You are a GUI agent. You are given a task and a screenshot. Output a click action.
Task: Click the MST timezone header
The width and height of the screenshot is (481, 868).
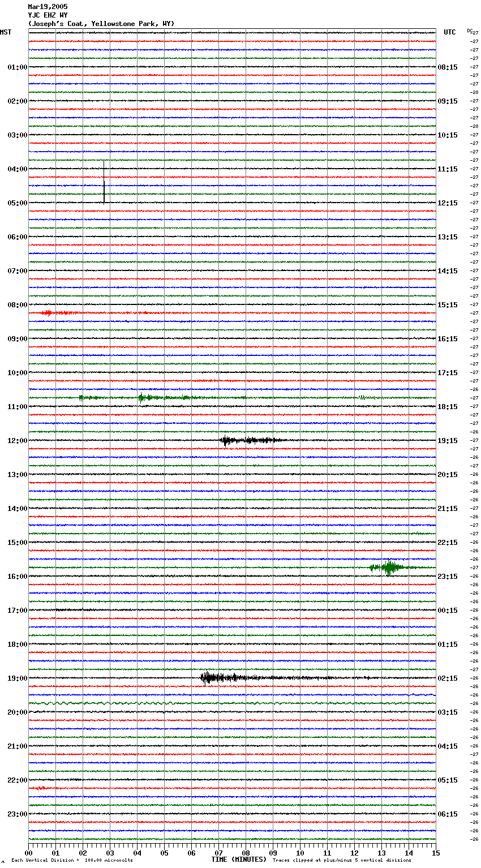tap(6, 32)
